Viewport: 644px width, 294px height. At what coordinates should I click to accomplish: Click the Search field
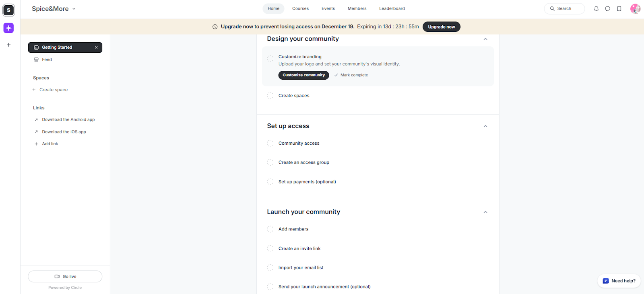click(564, 8)
